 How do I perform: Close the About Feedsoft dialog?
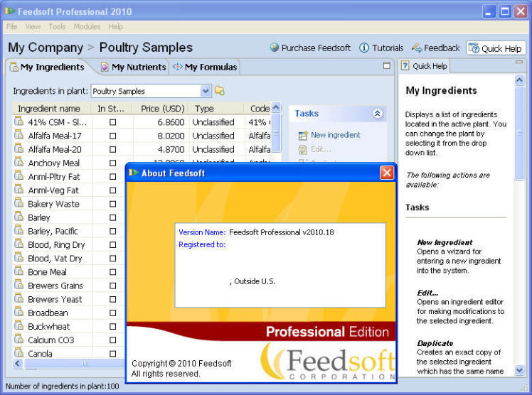tap(386, 173)
